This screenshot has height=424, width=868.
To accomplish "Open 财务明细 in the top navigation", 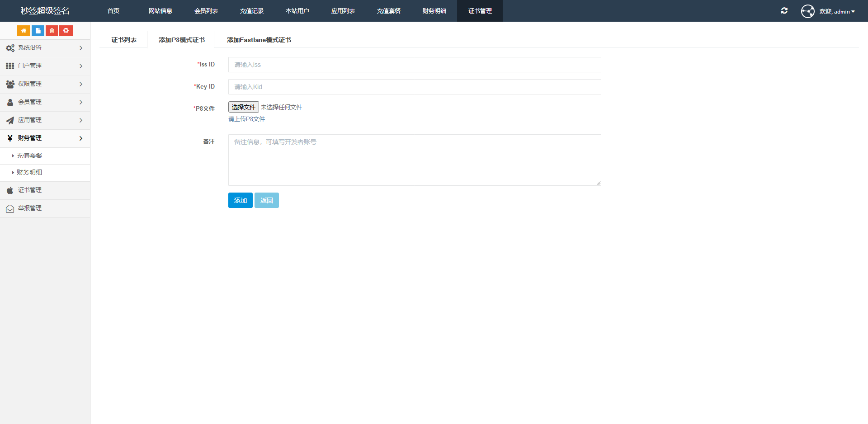I will click(x=434, y=11).
